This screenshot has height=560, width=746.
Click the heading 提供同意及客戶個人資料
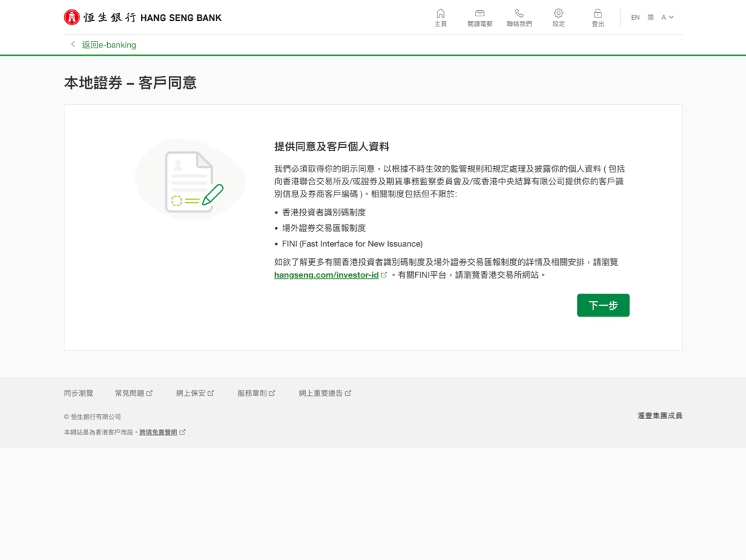pyautogui.click(x=332, y=146)
